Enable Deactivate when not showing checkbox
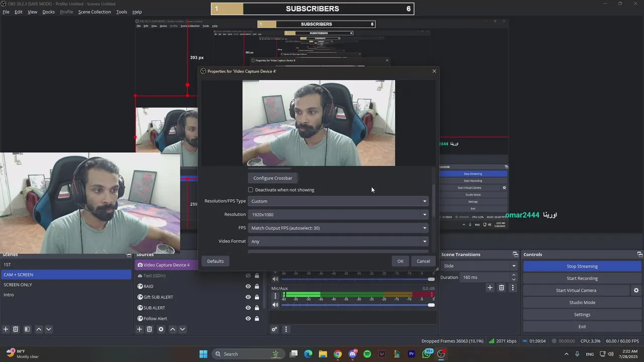The width and height of the screenshot is (644, 362). tap(251, 190)
